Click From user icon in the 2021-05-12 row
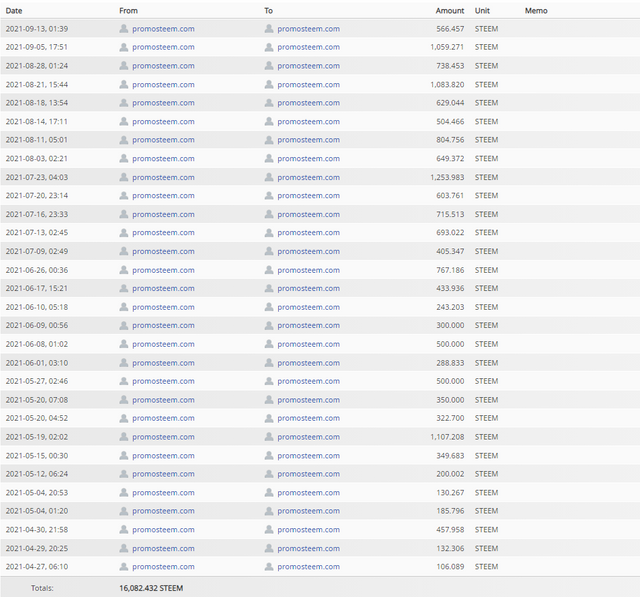 124,474
